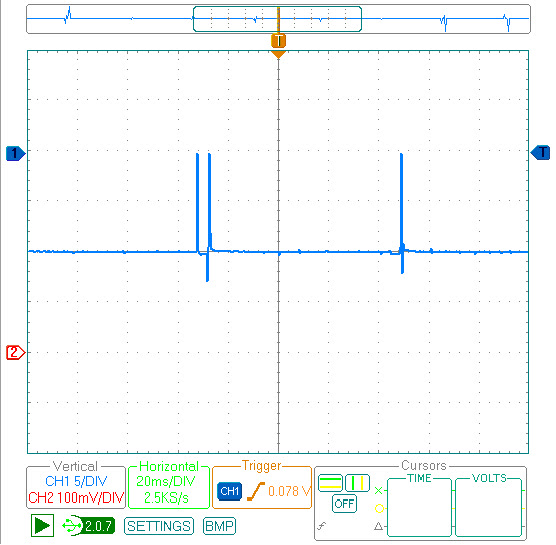This screenshot has width=556, height=545.
Task: Click the CH1 5/DIV vertical scale
Action: click(x=76, y=481)
